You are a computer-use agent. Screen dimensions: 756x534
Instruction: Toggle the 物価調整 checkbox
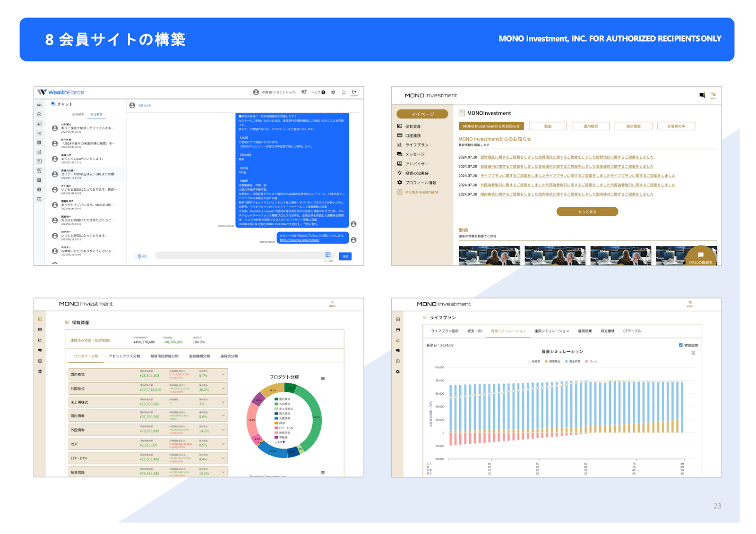click(x=681, y=345)
